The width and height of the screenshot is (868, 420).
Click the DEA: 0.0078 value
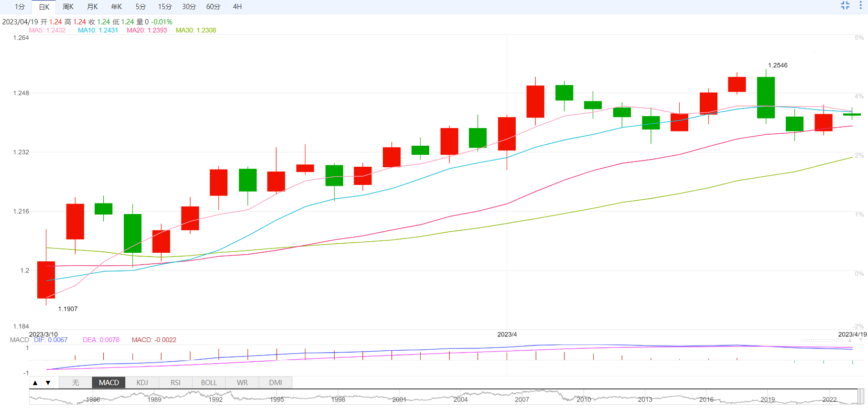(101, 340)
